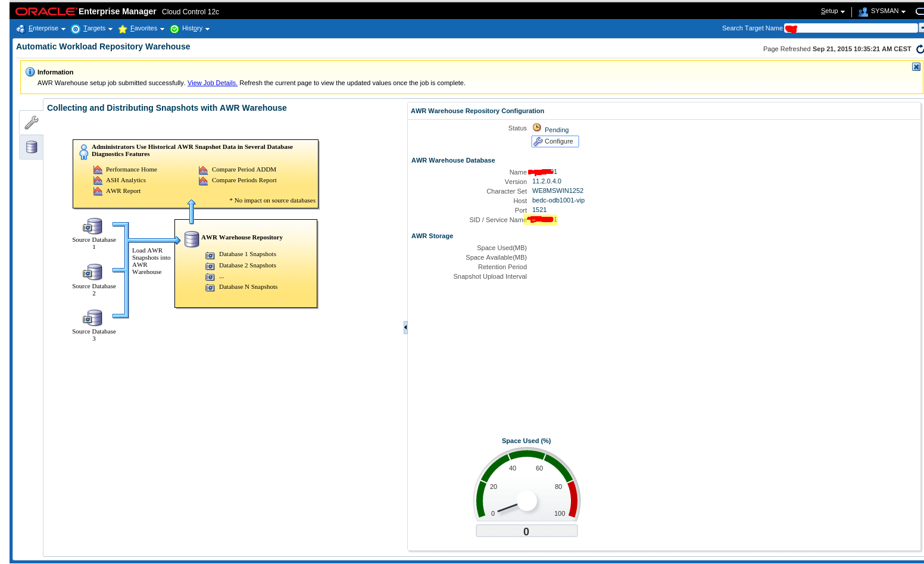This screenshot has width=924, height=564.
Task: Click the Performance Home chart icon
Action: point(98,170)
